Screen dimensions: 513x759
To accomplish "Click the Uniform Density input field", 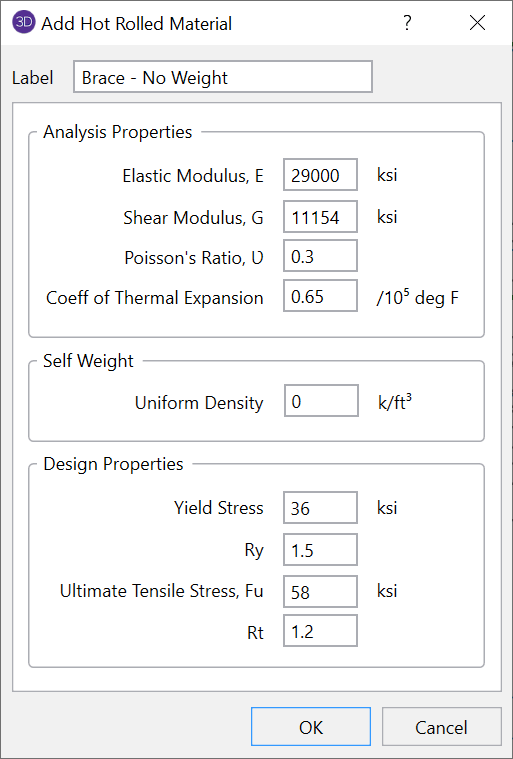I will point(321,401).
